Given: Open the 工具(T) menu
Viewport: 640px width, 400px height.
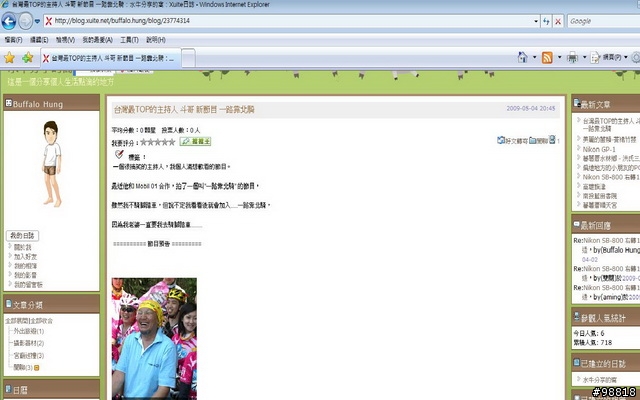Looking at the screenshot, I should coord(129,40).
